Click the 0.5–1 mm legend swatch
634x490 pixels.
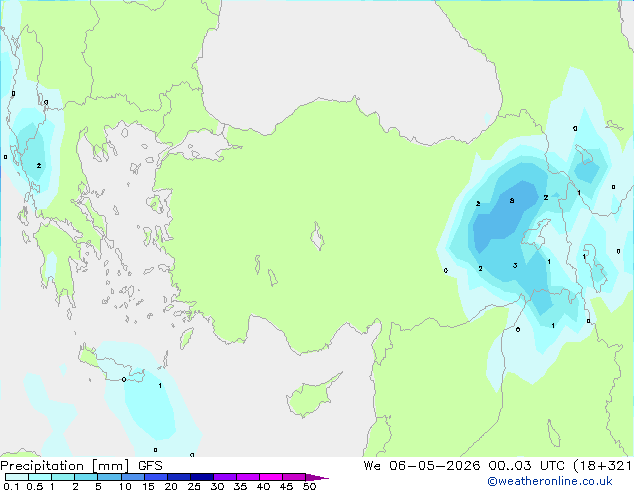(40, 477)
